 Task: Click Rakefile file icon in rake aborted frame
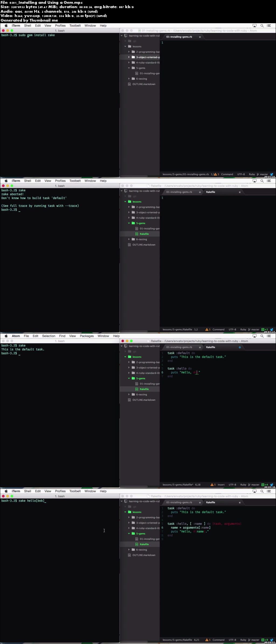(137, 234)
